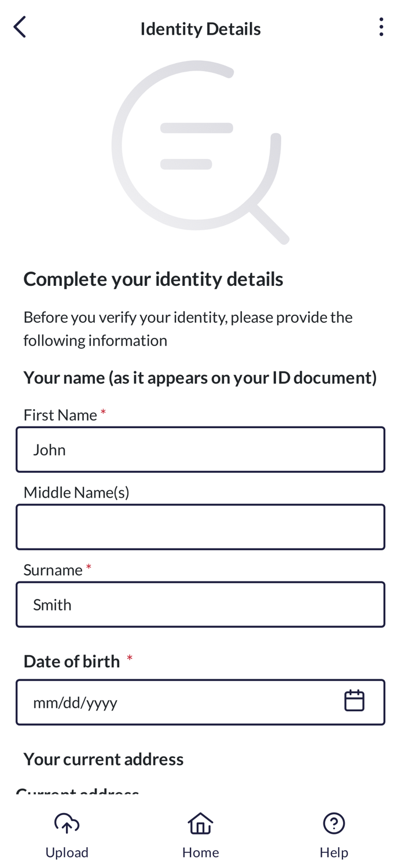Switch to the Home tab
This screenshot has width=401, height=868.
point(200,836)
